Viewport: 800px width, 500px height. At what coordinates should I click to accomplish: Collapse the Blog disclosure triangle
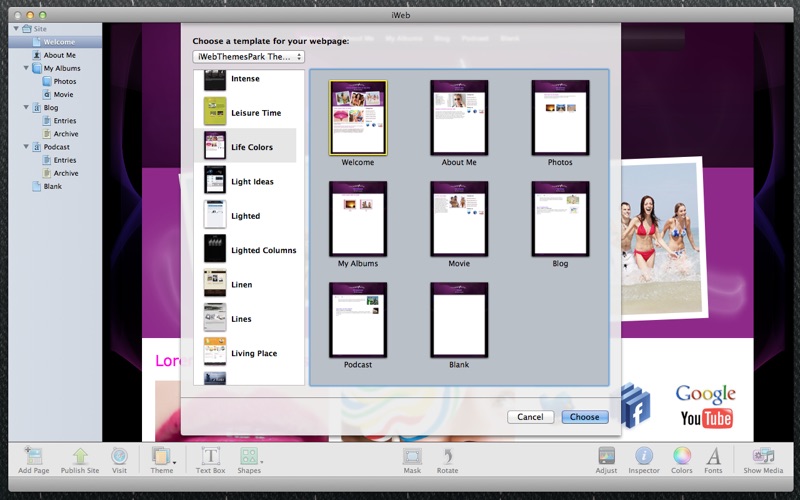coord(26,107)
